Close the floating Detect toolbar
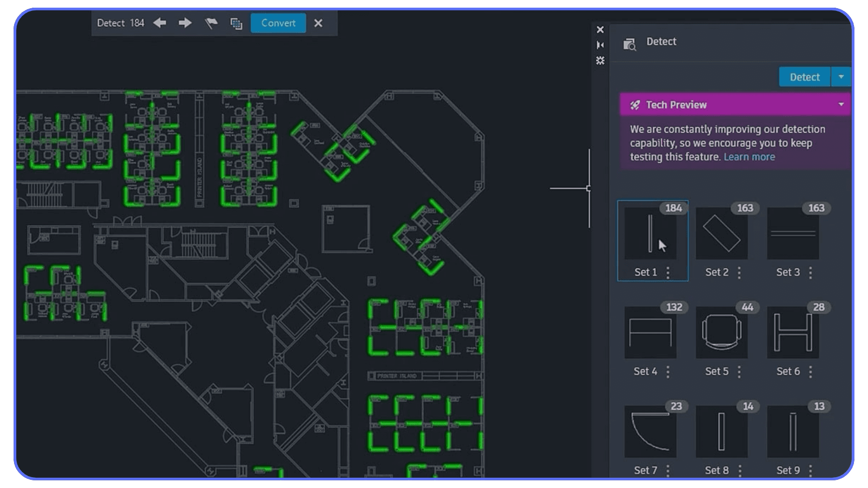The image size is (868, 488). [x=319, y=23]
